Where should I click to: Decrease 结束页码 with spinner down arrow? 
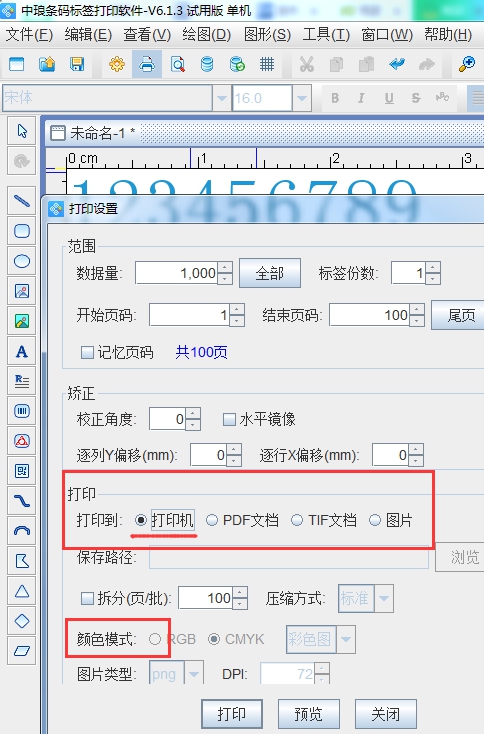[x=417, y=321]
